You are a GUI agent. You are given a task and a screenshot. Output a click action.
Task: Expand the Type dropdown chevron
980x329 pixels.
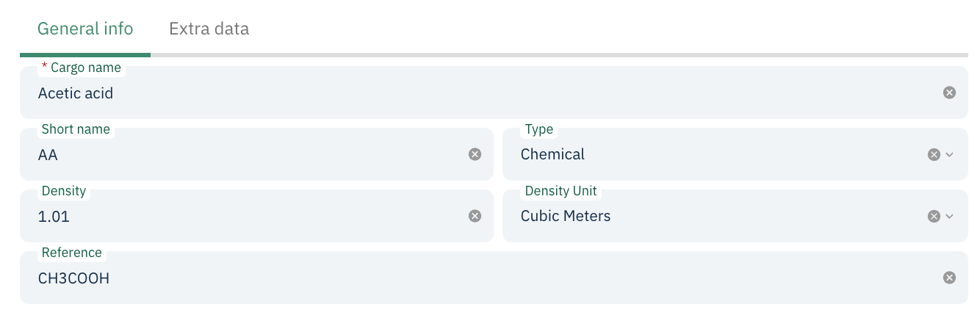(x=950, y=154)
